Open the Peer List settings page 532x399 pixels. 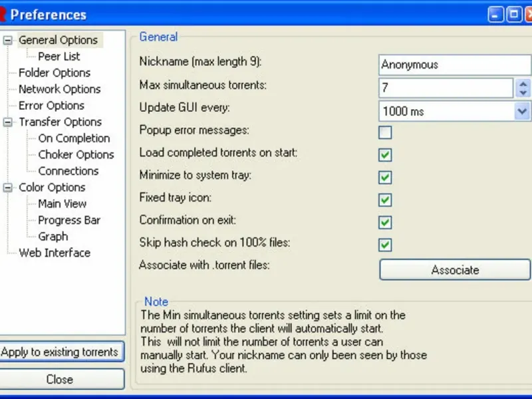coord(59,57)
